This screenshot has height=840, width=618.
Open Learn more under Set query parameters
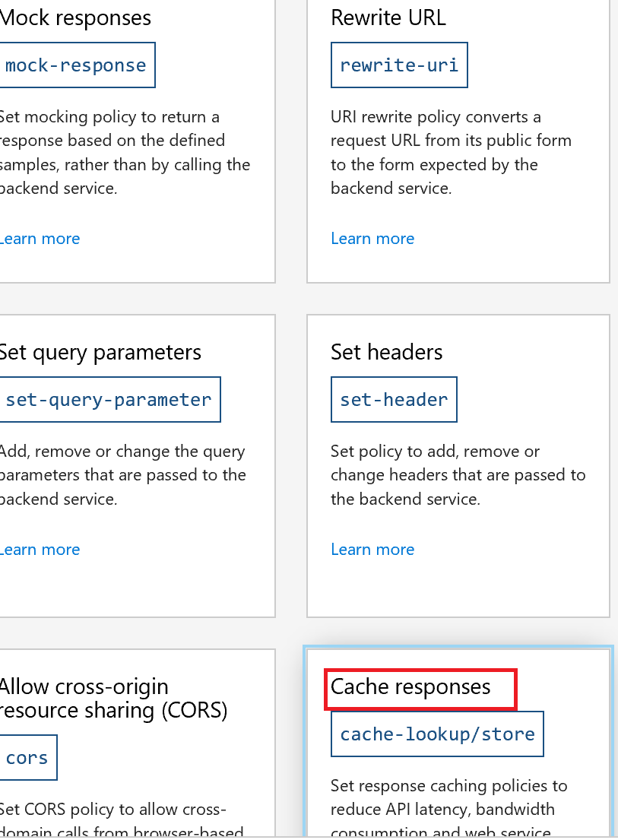[40, 549]
